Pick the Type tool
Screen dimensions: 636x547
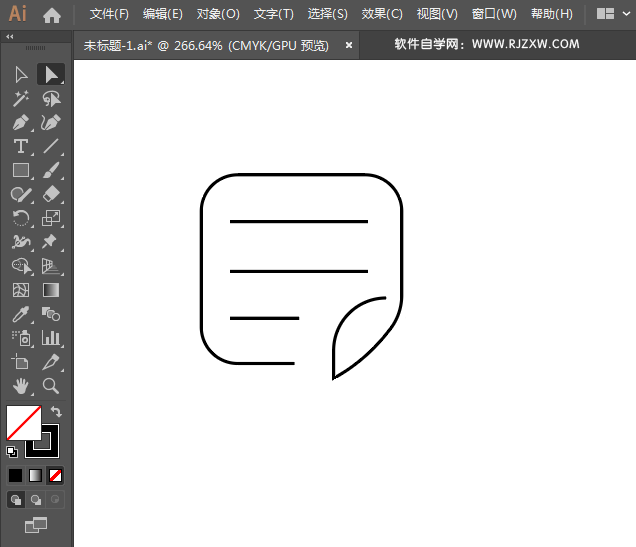point(20,147)
